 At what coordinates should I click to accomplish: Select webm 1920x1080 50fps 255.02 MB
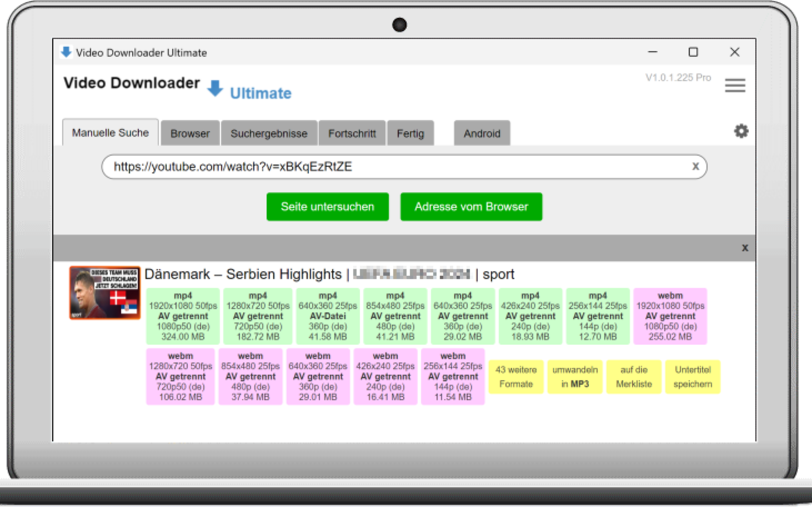pyautogui.click(x=670, y=316)
